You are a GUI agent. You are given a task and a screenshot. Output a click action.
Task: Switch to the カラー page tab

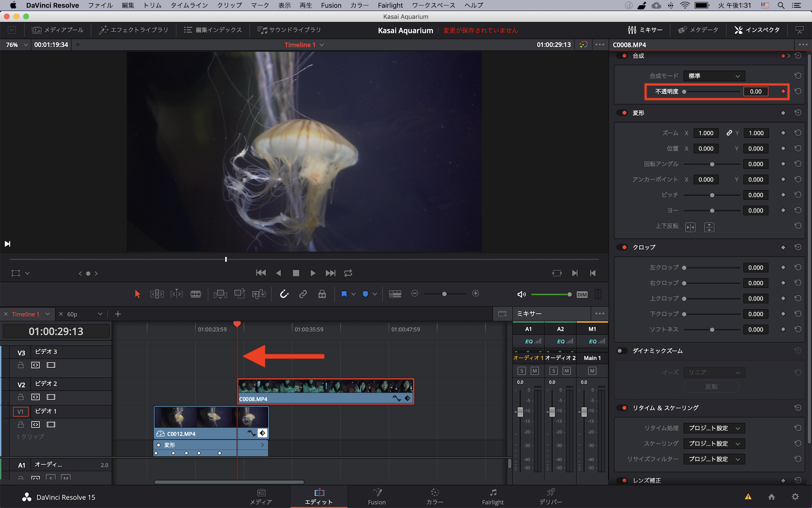coord(434,497)
